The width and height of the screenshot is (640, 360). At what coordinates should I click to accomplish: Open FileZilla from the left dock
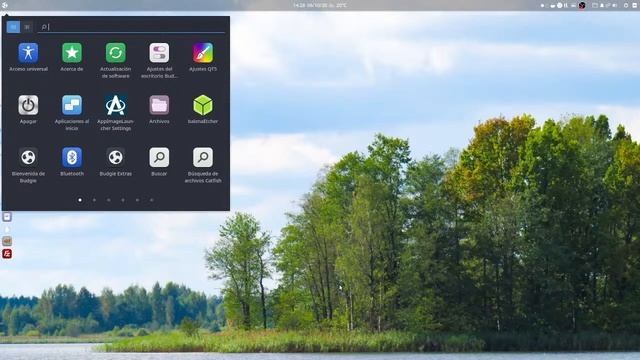tap(7, 254)
